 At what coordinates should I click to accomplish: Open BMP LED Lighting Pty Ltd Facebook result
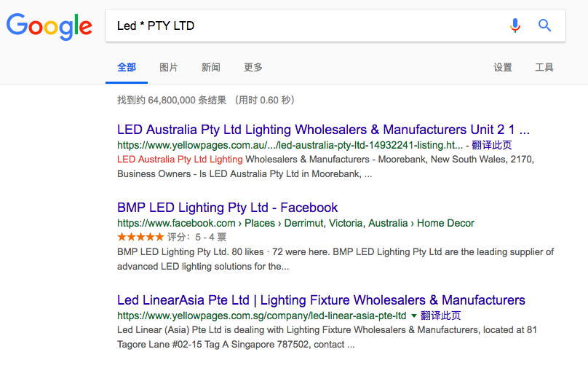coord(227,208)
